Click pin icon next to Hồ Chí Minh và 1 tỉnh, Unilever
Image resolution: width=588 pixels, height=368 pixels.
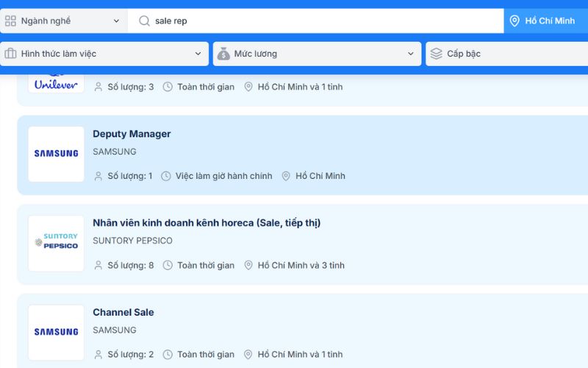pyautogui.click(x=248, y=87)
